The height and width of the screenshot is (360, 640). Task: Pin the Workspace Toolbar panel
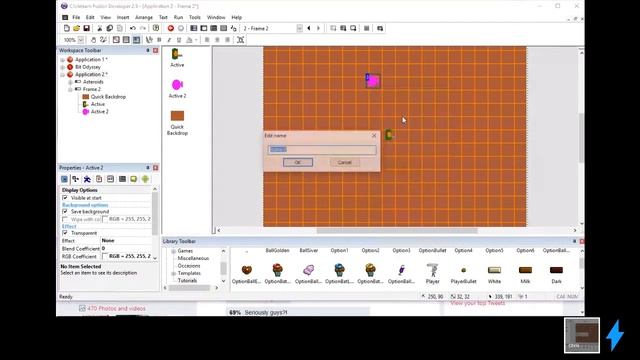[x=148, y=50]
